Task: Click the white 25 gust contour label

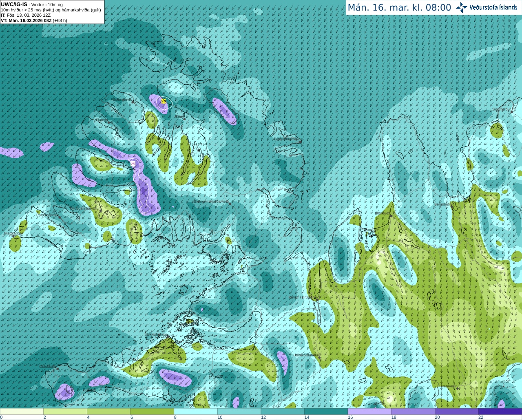Action: click(x=133, y=164)
